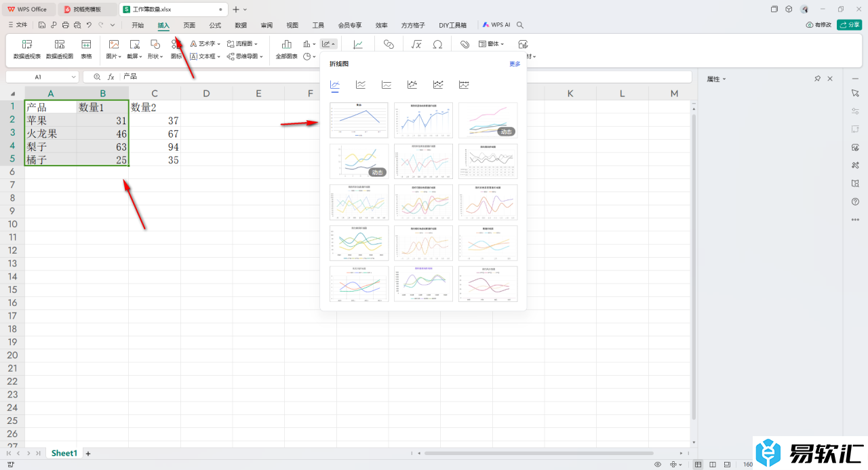Viewport: 868px width, 470px height.
Task: Insert a symbol with the omega icon
Action: pyautogui.click(x=437, y=44)
